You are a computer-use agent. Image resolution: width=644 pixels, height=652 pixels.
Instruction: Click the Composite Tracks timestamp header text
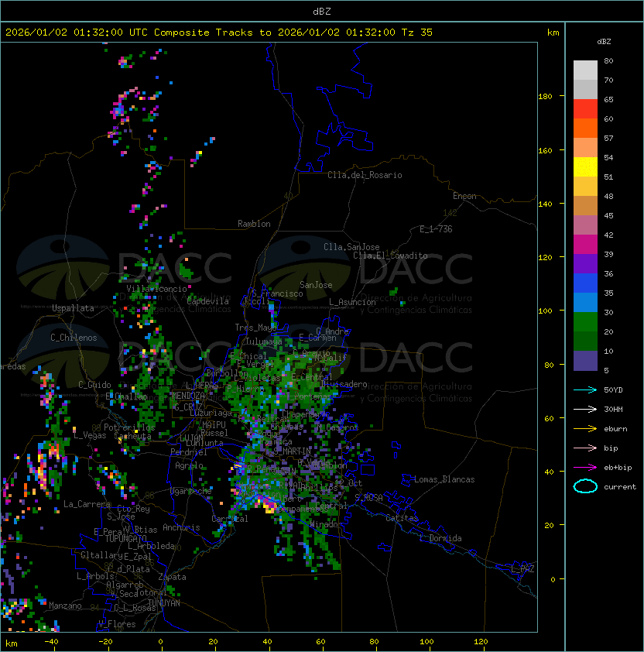coord(219,33)
